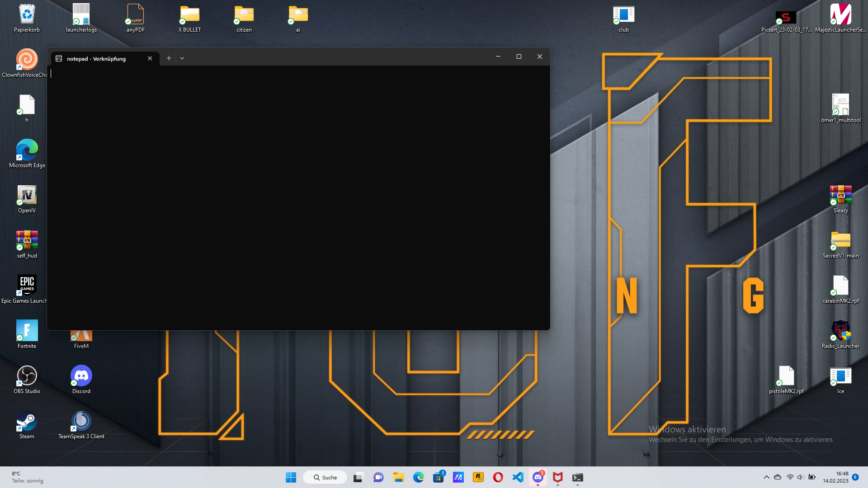The width and height of the screenshot is (868, 488).
Task: Open Microsoft Store from taskbar
Action: [438, 477]
